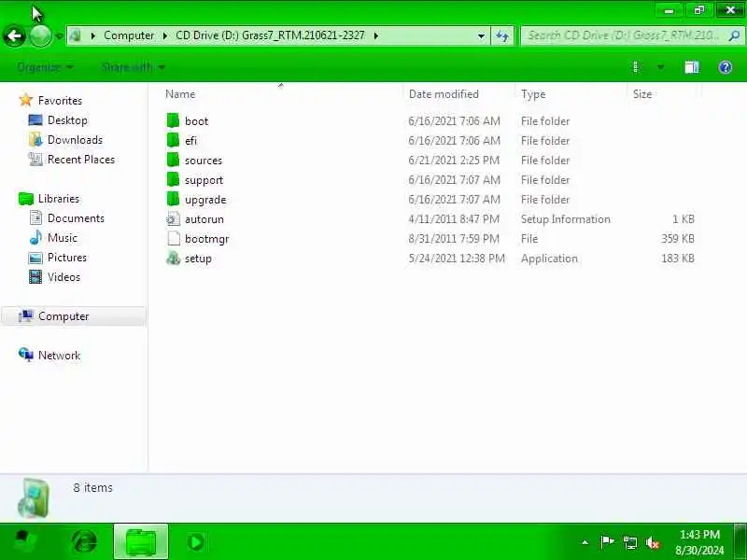
Task: Click the network tray icon
Action: pos(629,542)
